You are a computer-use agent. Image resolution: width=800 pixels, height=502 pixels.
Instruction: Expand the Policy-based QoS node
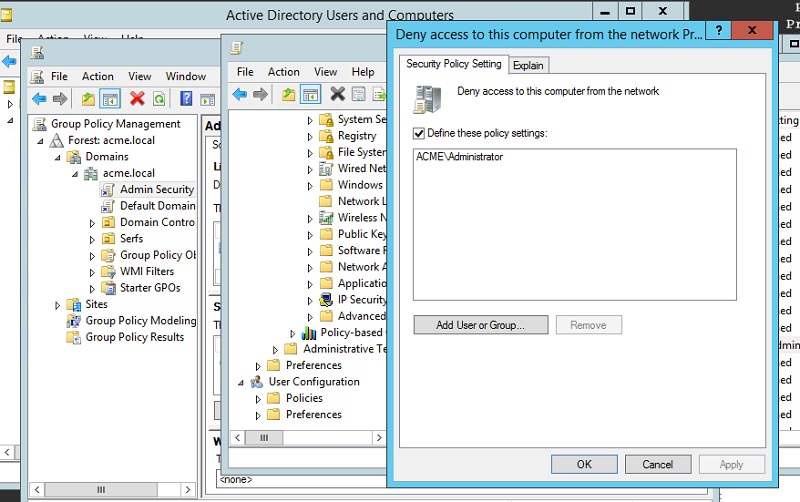coord(292,334)
